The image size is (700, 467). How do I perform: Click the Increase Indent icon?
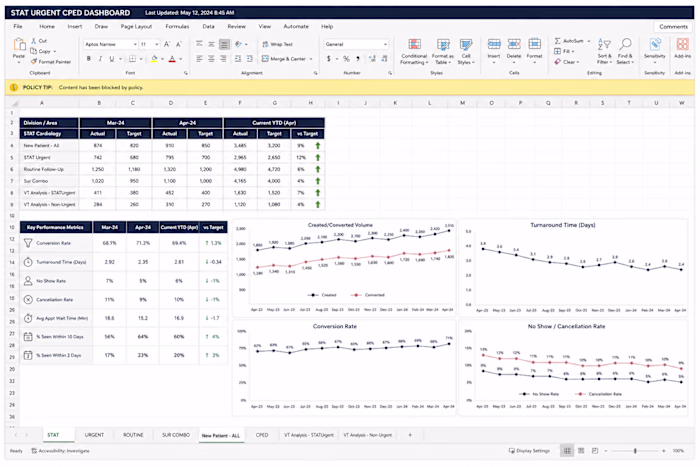250,59
